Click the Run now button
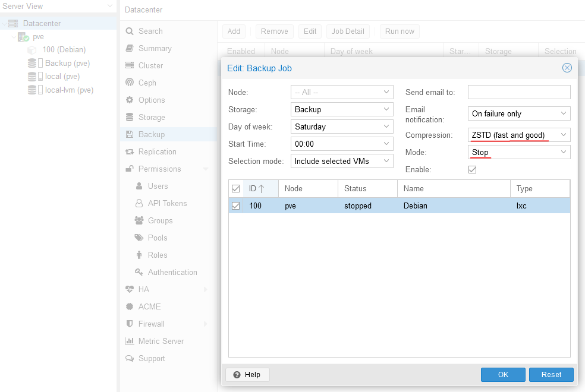Screen dimensions: 585x392 coord(400,31)
